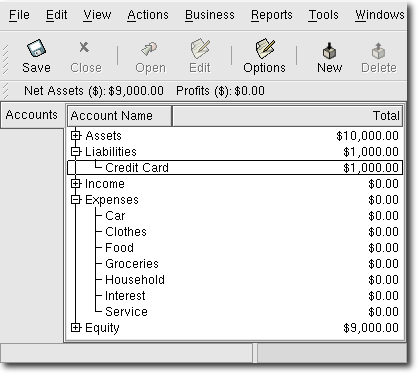Open the File menu

[19, 15]
